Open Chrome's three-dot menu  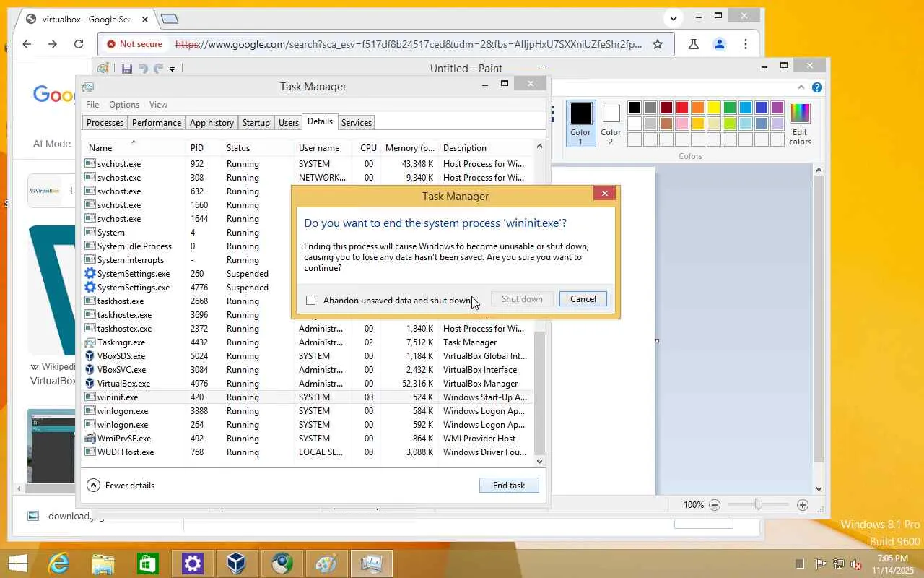pyautogui.click(x=746, y=44)
